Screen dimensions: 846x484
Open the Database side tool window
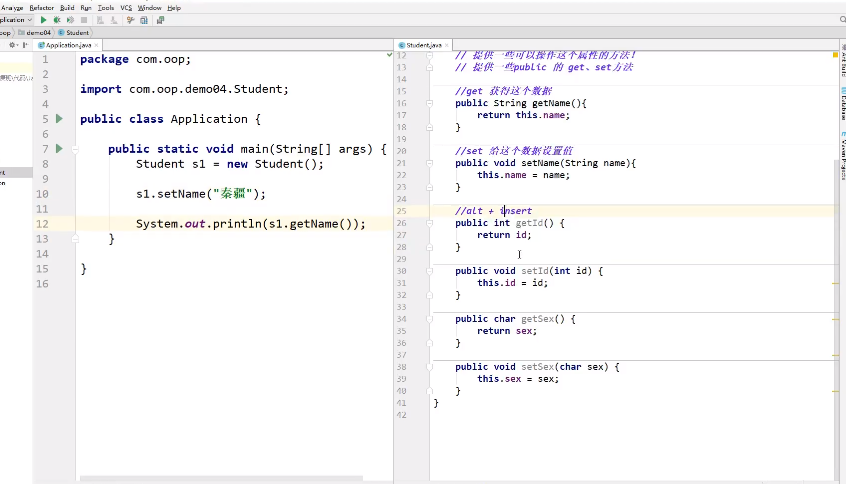tap(843, 105)
